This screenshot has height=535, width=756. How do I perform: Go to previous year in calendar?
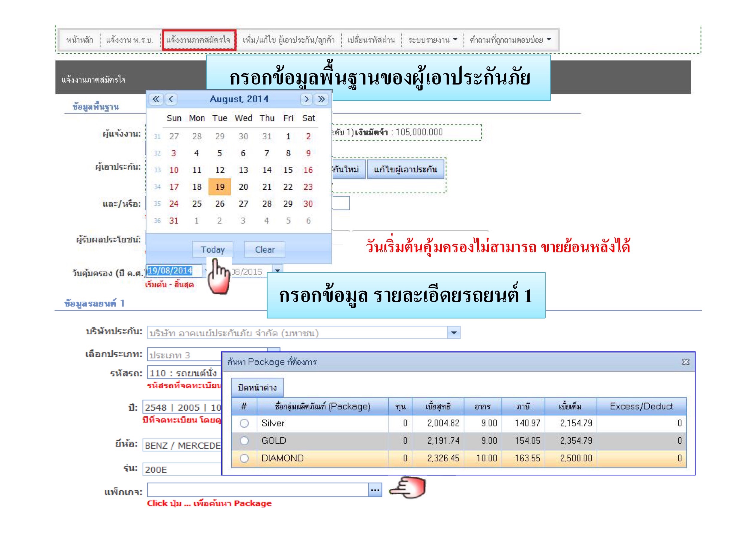coord(156,99)
